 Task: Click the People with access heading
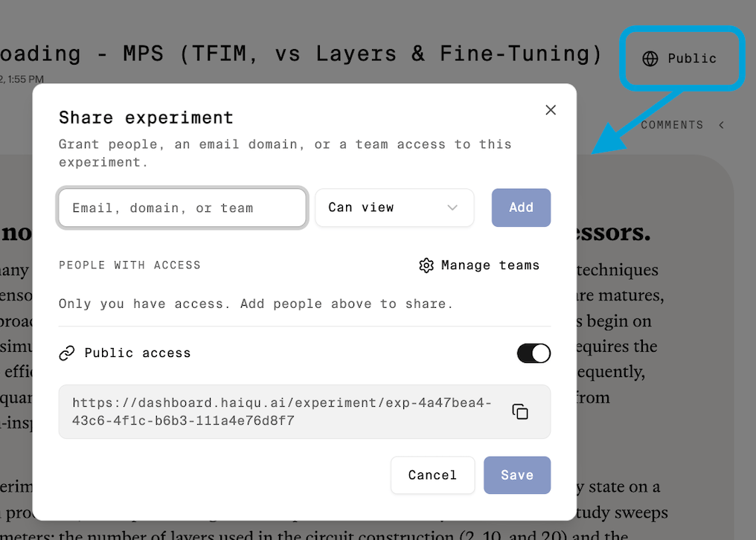[129, 266]
